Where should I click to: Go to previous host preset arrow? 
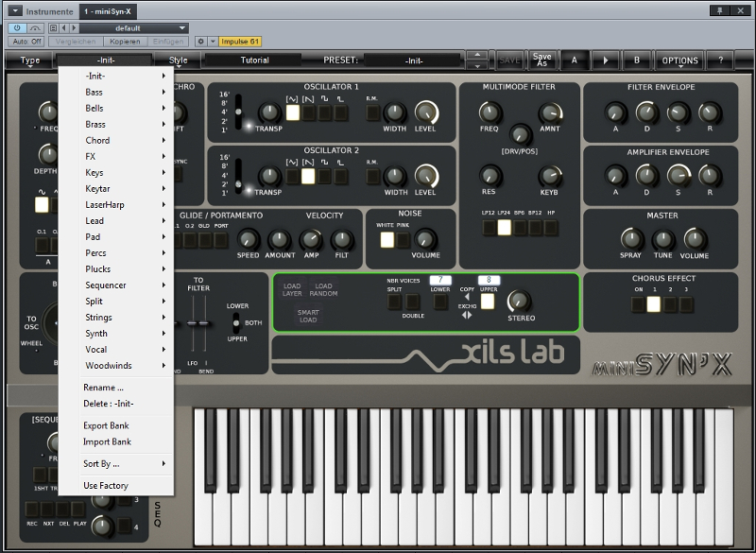63,28
